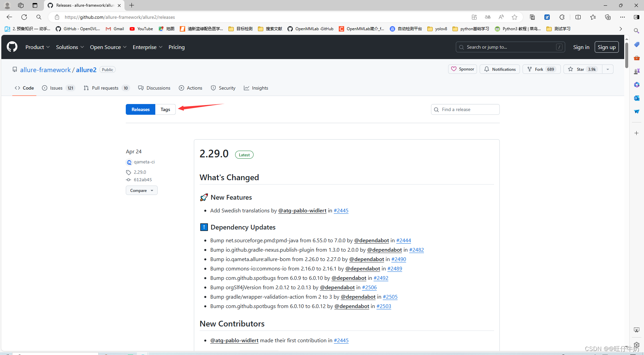Open the Pricing page
Screen dimensions: 644x355
click(176, 47)
